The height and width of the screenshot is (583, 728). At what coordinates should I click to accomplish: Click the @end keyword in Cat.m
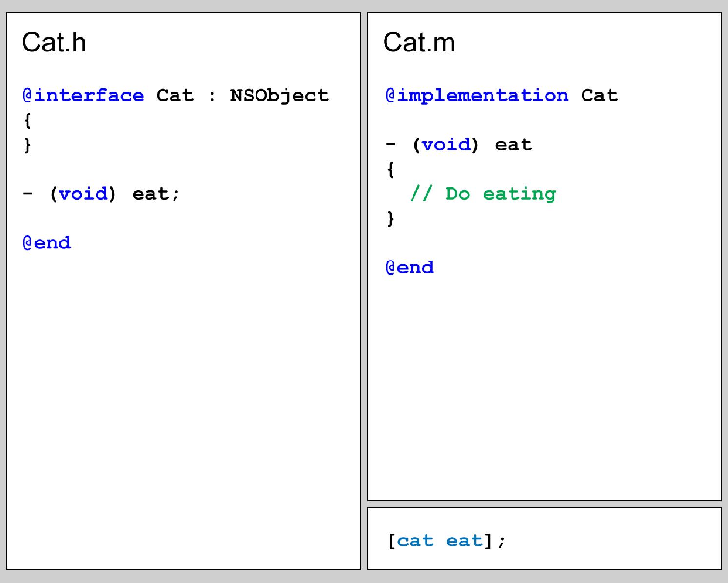click(x=410, y=267)
